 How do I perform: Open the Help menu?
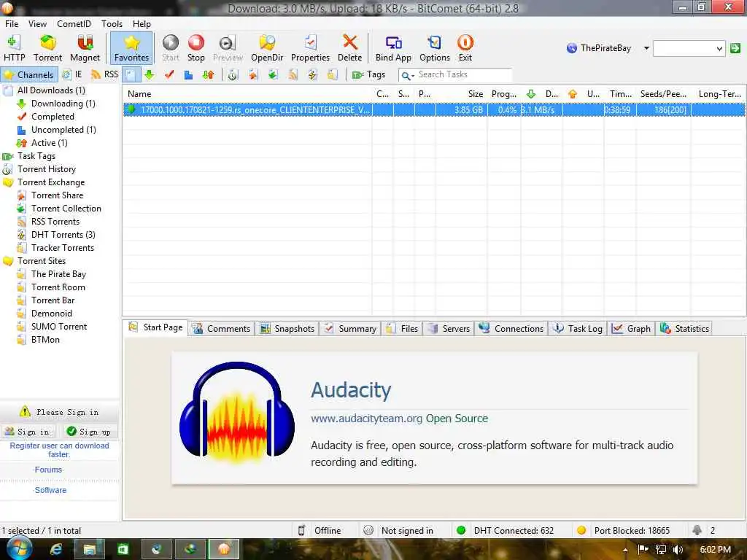[142, 24]
